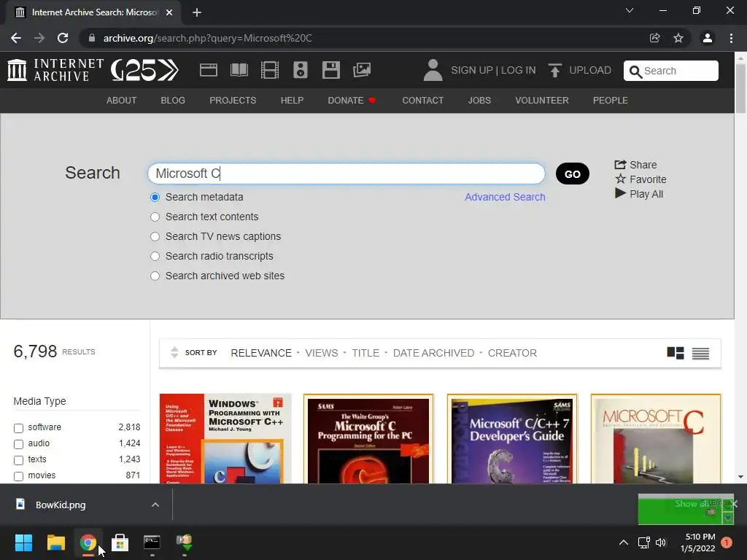Open the PEOPLE menu item
The width and height of the screenshot is (747, 560).
611,101
